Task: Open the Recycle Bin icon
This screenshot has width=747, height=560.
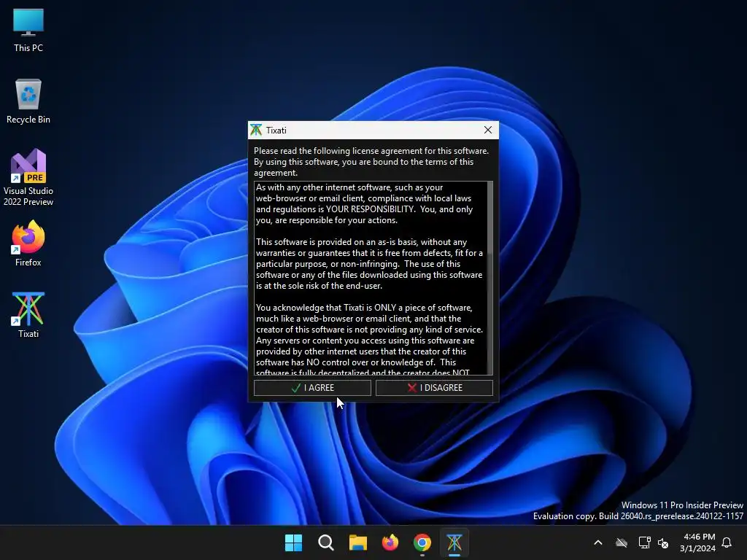Action: pyautogui.click(x=28, y=101)
